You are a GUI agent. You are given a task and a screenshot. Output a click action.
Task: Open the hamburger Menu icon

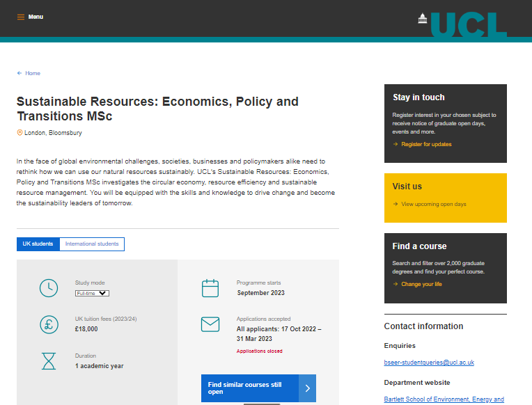click(21, 17)
